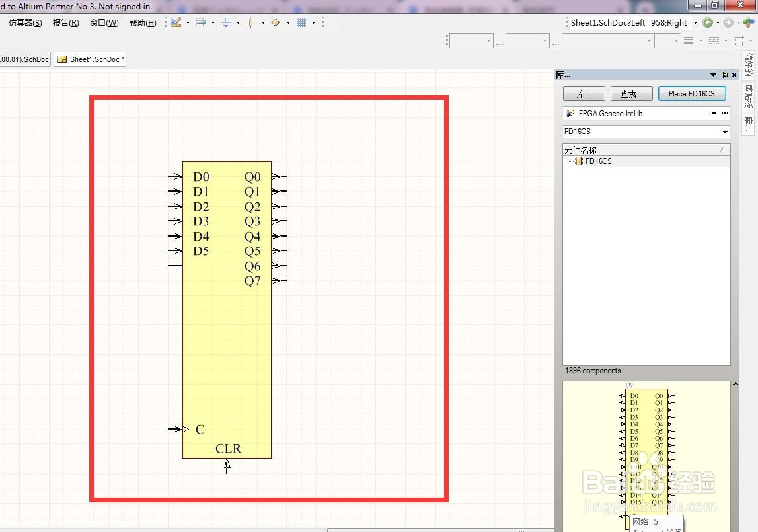
Task: Open the power sources dropdown arrow
Action: point(239,22)
